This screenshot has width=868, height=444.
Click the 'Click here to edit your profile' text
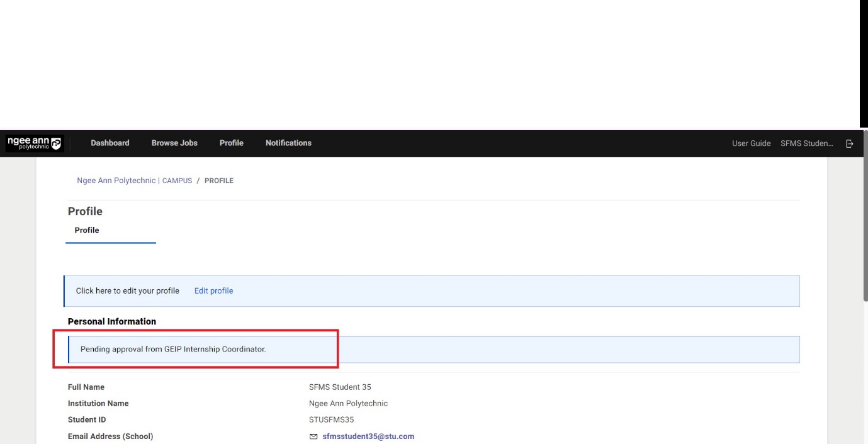coord(128,291)
